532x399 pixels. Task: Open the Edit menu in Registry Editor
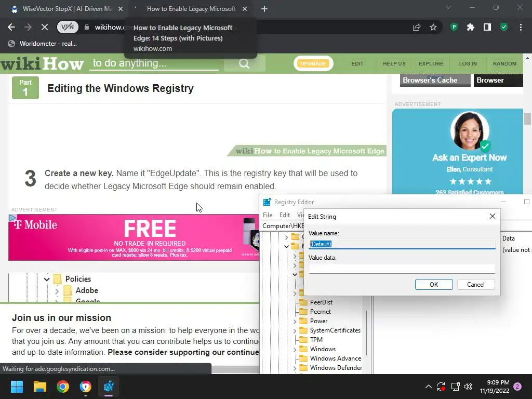click(x=284, y=215)
